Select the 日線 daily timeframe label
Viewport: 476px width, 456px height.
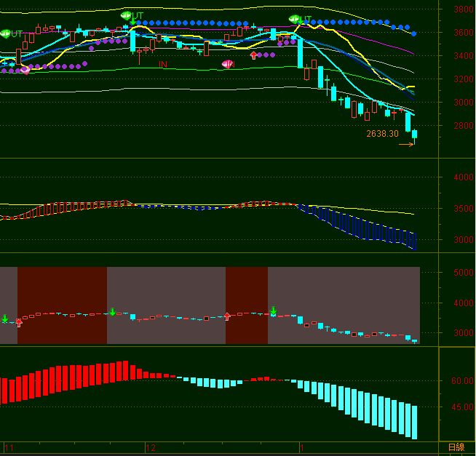pos(456,447)
